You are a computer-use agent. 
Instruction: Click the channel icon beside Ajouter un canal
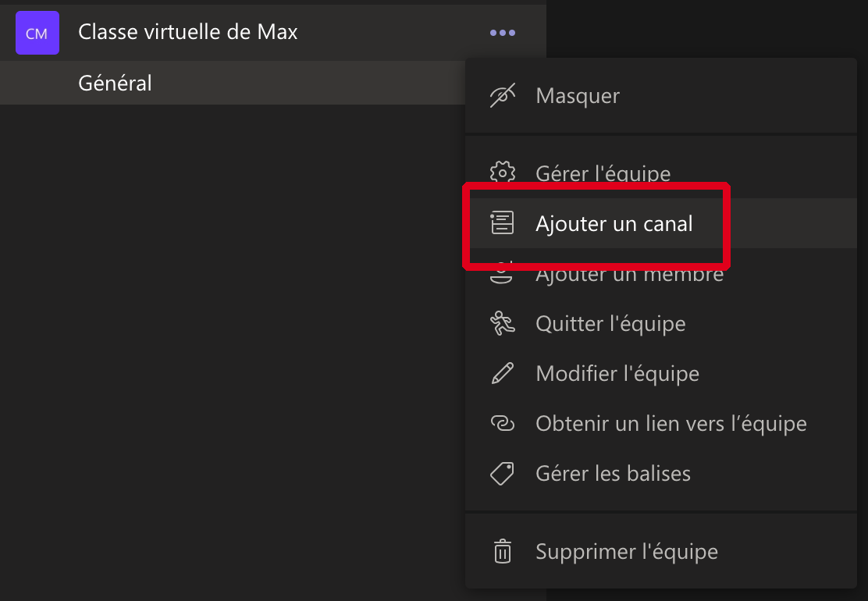pyautogui.click(x=502, y=223)
